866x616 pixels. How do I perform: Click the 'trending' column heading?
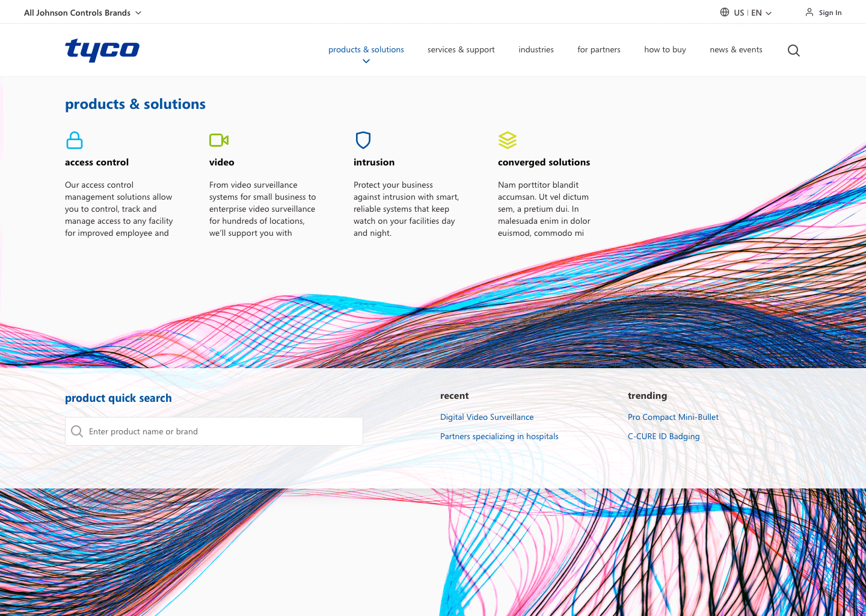(648, 396)
